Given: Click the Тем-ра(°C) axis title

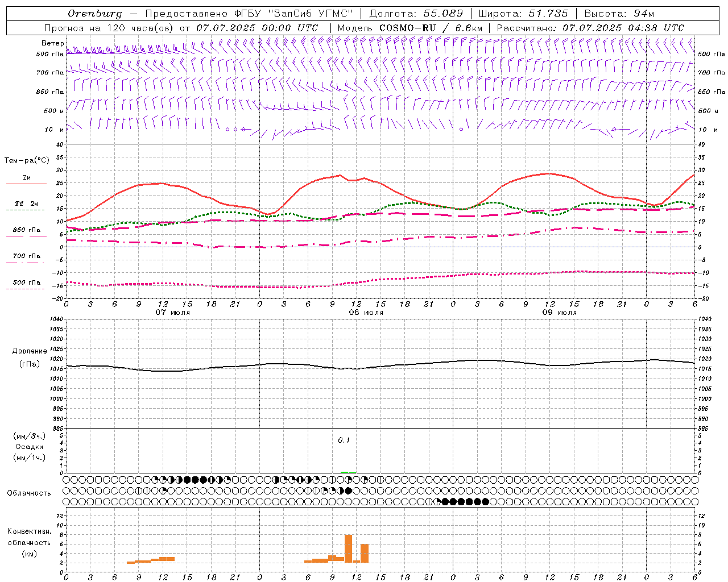Looking at the screenshot, I should (x=26, y=161).
